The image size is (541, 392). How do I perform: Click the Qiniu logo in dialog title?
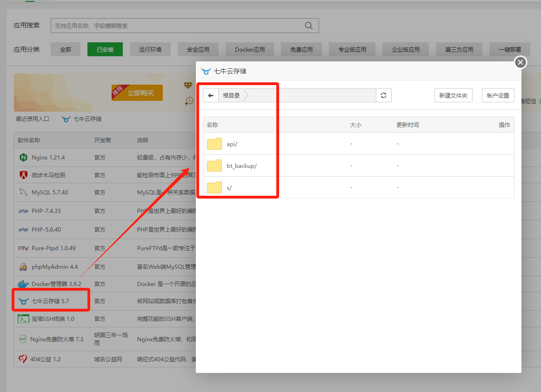pyautogui.click(x=206, y=71)
